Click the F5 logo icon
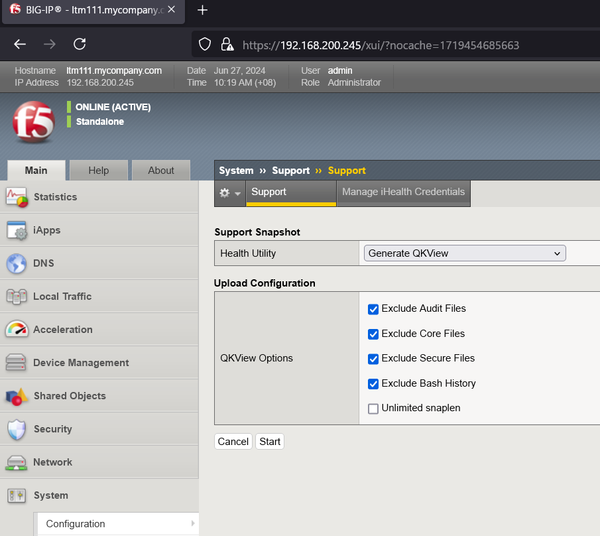 (x=33, y=125)
